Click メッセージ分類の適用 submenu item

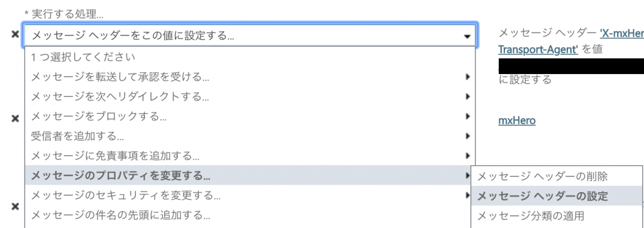(557, 215)
